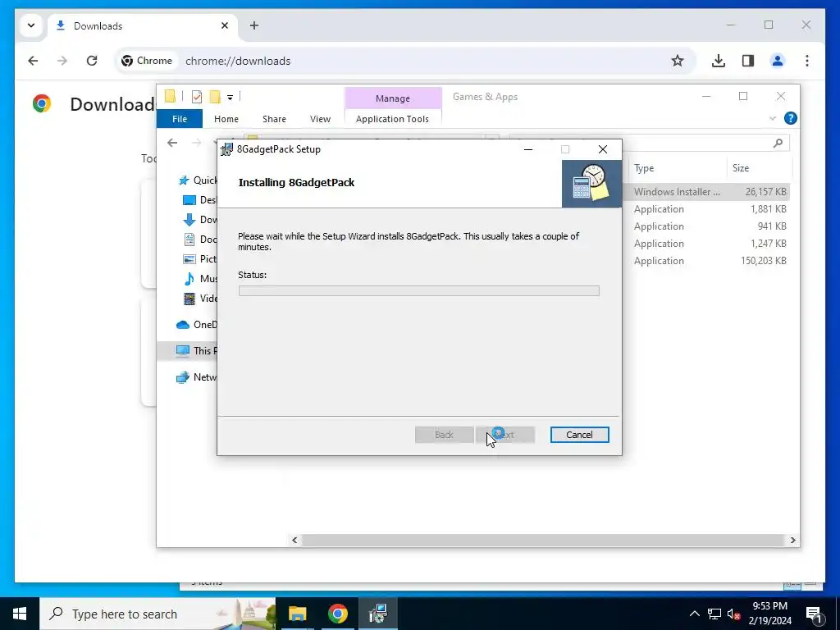
Task: Open the Windows Start menu
Action: (x=20, y=614)
